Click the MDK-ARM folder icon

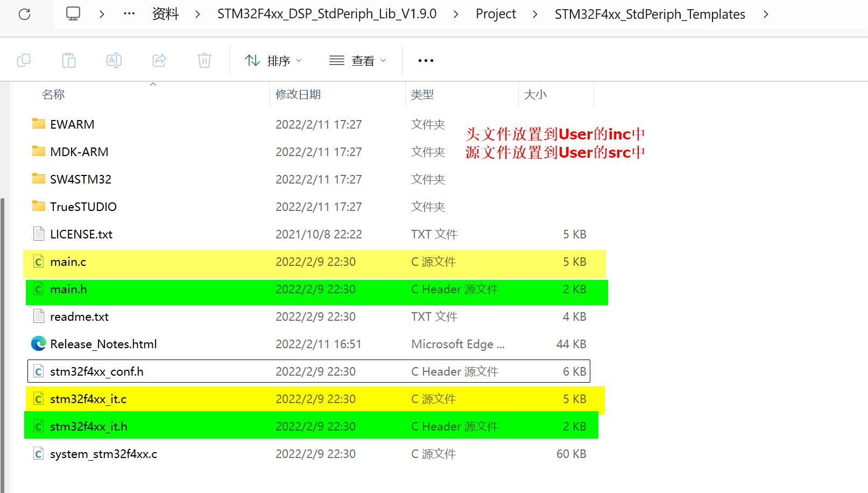[x=39, y=151]
